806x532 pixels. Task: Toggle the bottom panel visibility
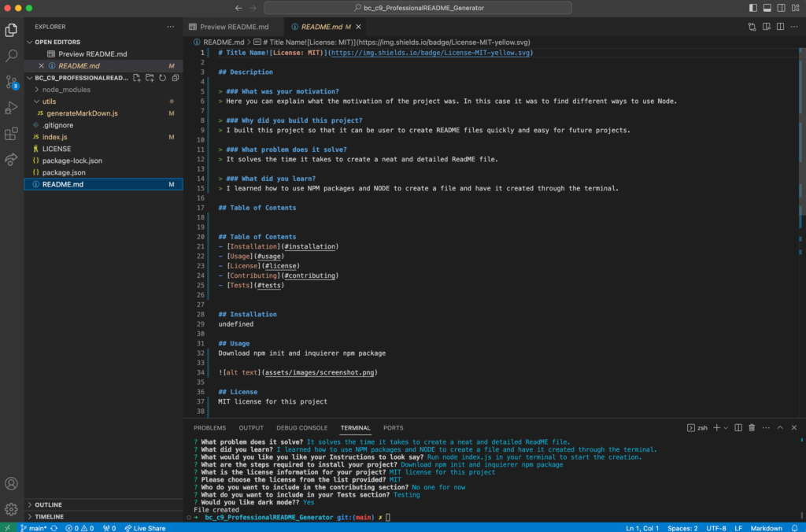click(x=767, y=8)
